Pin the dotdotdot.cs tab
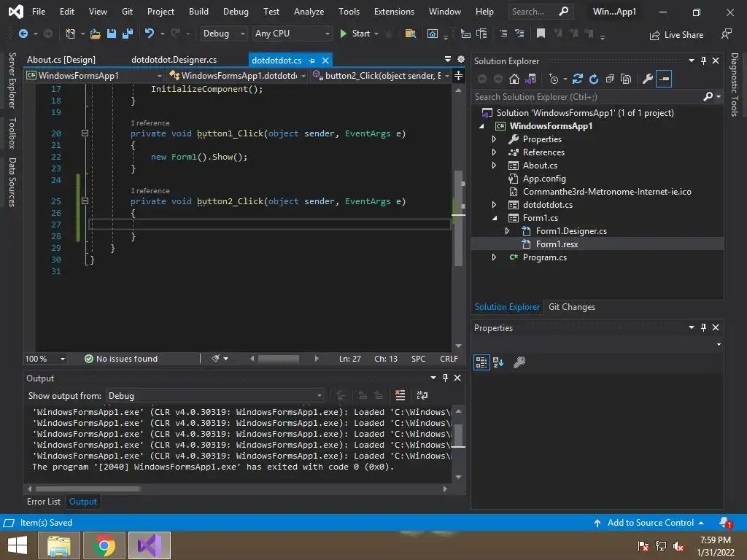The width and height of the screenshot is (747, 560). [311, 61]
